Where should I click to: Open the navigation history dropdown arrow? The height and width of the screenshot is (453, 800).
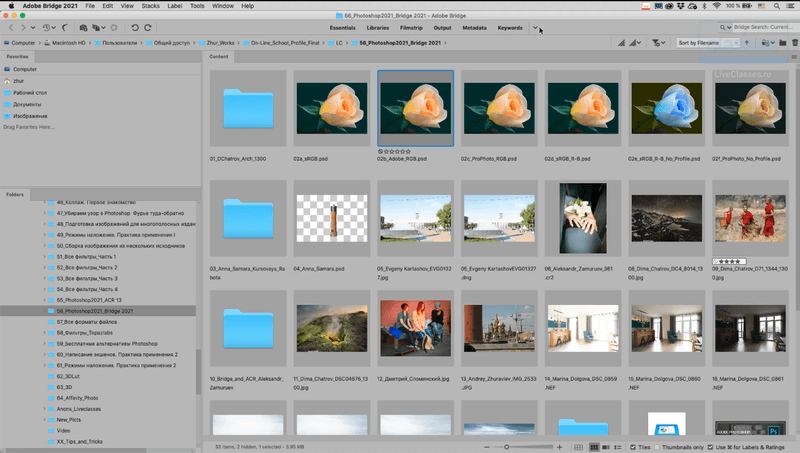[33, 28]
